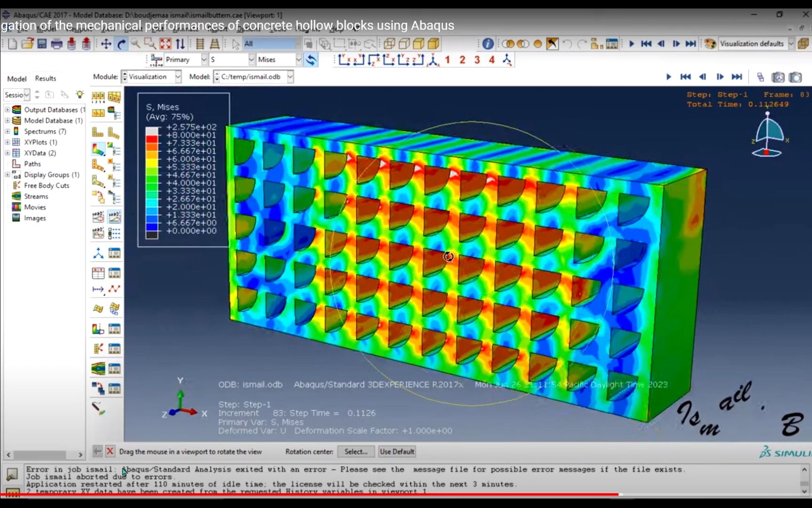Save the model database via floppy icon
Image resolution: width=812 pixels, height=508 pixels.
coord(42,44)
